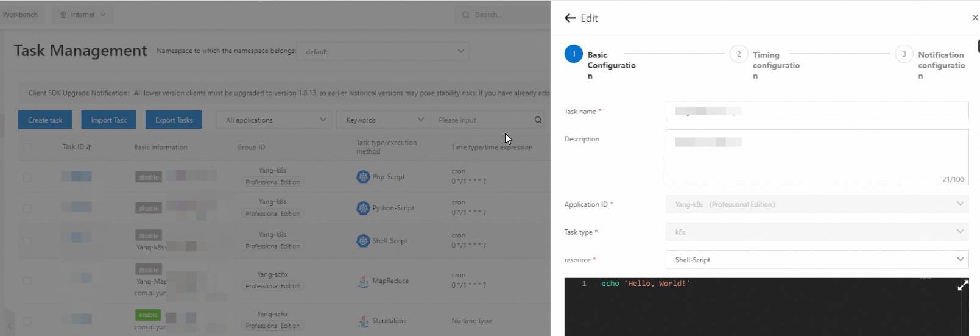
Task: Expand the code editor to fullscreen
Action: click(x=962, y=285)
